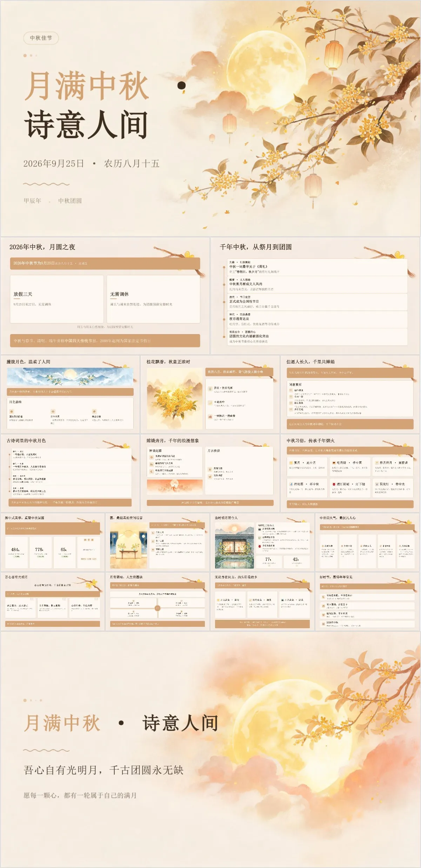421x868 pixels.
Task: Click the 42 statistic value
Action: [296, 560]
